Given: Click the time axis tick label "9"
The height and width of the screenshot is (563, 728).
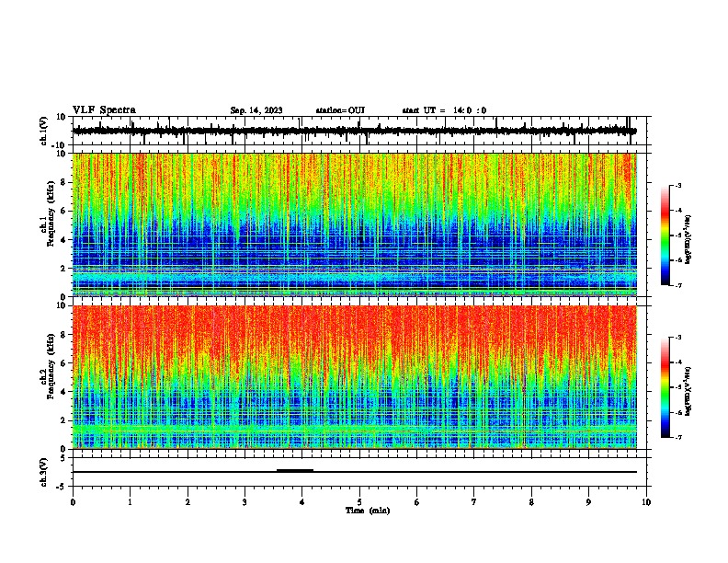Looking at the screenshot, I should (588, 502).
